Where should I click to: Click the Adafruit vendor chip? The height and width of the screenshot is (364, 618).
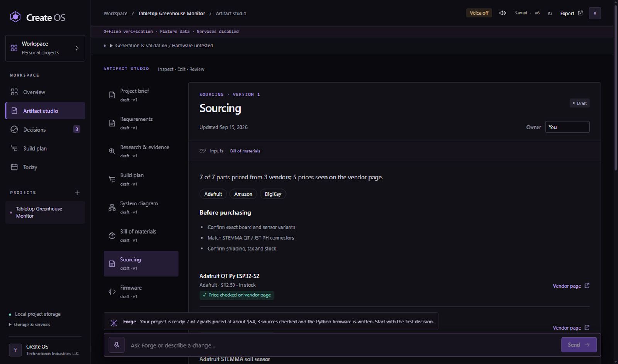point(213,194)
